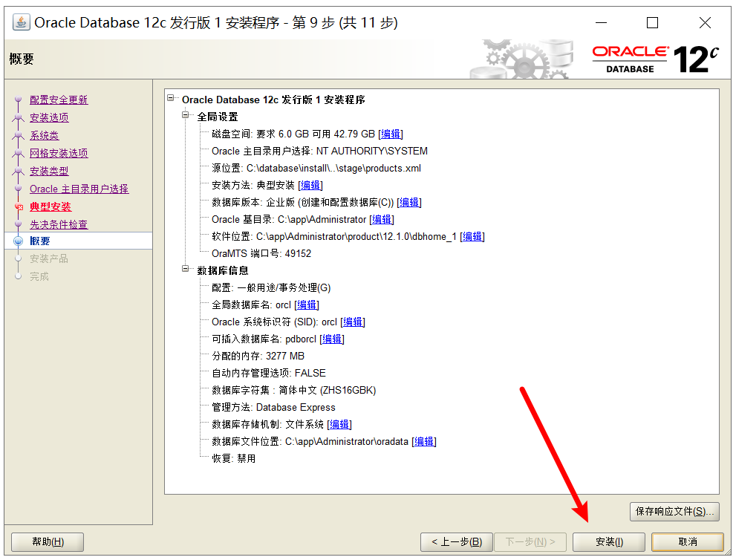Select the 自动内存管理选项 FALSE row
This screenshot has width=736, height=560.
tap(269, 373)
